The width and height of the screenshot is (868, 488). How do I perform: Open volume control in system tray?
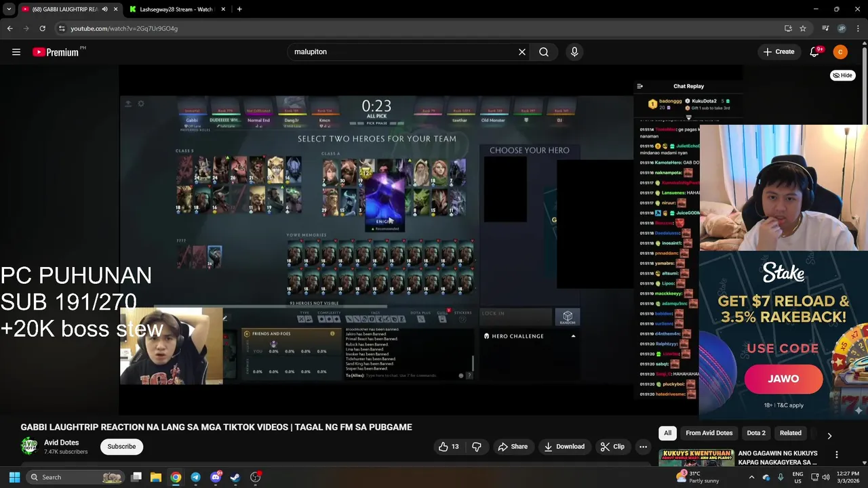coord(826,477)
